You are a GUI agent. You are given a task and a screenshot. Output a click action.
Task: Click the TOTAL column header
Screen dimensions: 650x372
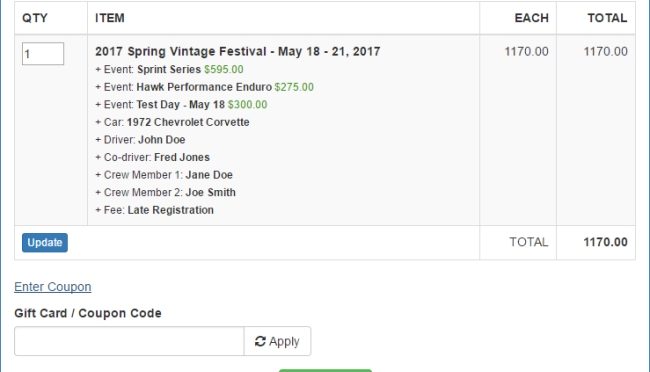point(607,18)
